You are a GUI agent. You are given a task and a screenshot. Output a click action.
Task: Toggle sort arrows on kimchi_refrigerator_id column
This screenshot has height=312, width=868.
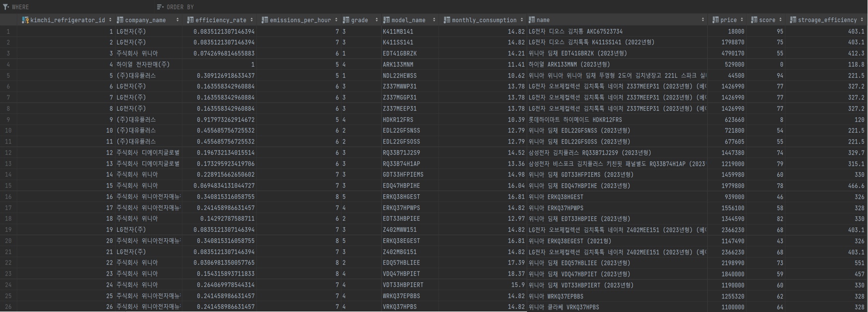pyautogui.click(x=110, y=20)
